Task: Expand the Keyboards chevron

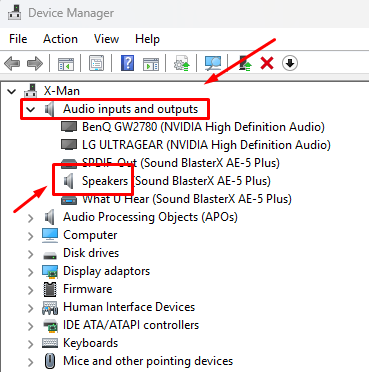Action: 31,344
